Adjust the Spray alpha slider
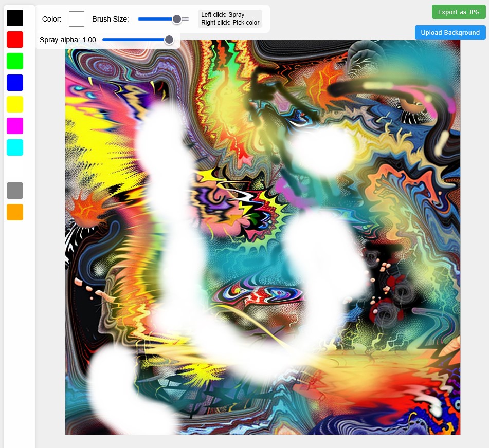Screen dimensions: 489x448 [138, 40]
